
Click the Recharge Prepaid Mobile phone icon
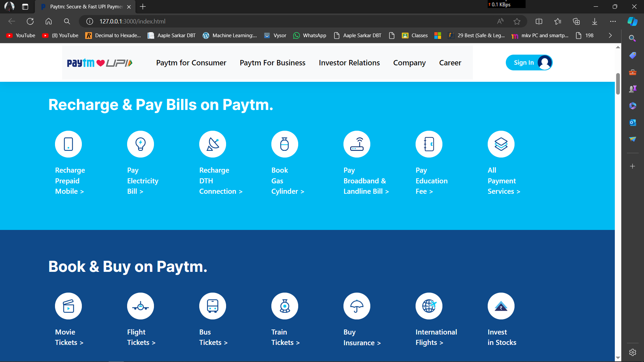pyautogui.click(x=68, y=144)
